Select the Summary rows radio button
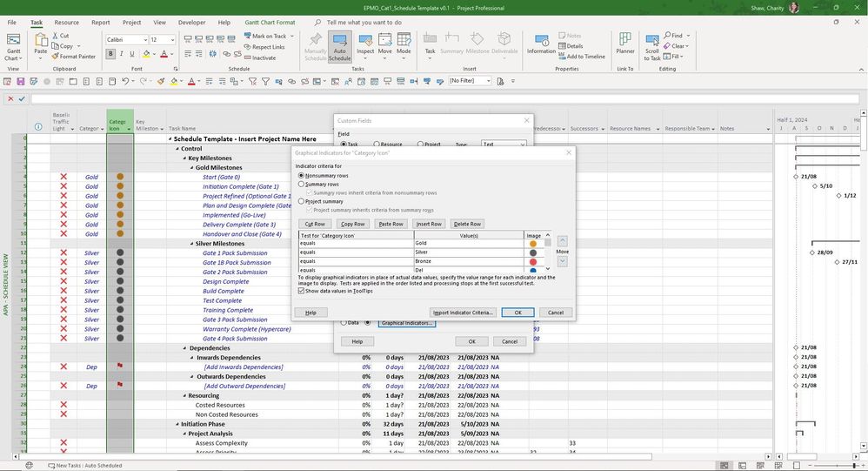 point(301,184)
